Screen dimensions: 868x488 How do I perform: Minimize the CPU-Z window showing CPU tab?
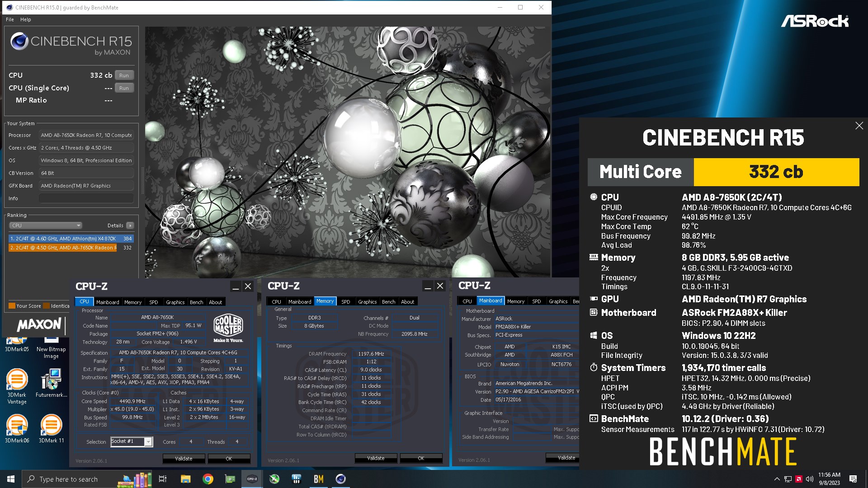(236, 286)
